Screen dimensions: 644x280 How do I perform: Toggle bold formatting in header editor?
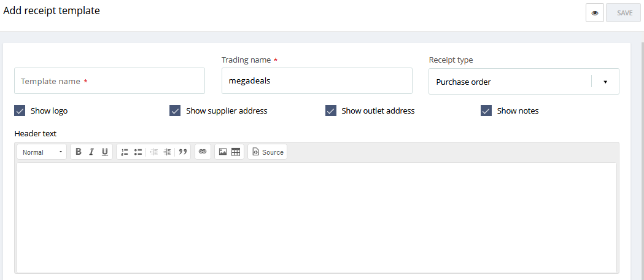(79, 152)
